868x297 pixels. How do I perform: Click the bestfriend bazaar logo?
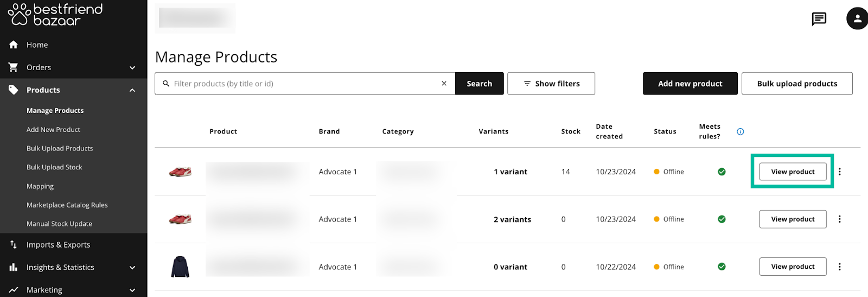55,15
